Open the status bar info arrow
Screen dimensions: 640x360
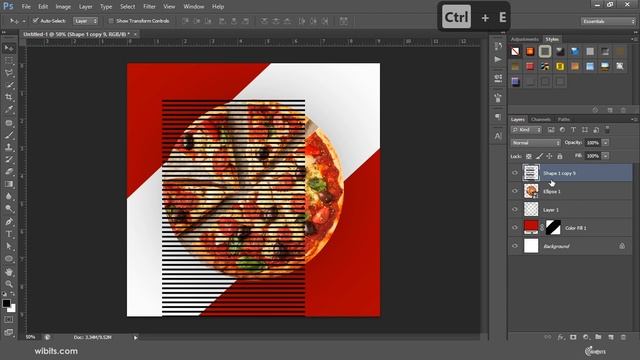tap(136, 338)
